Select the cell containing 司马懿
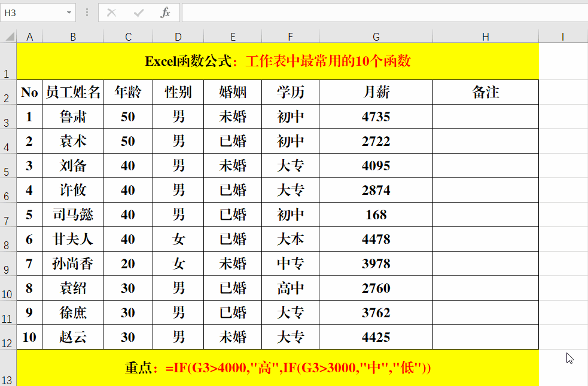588x386 pixels. 73,215
